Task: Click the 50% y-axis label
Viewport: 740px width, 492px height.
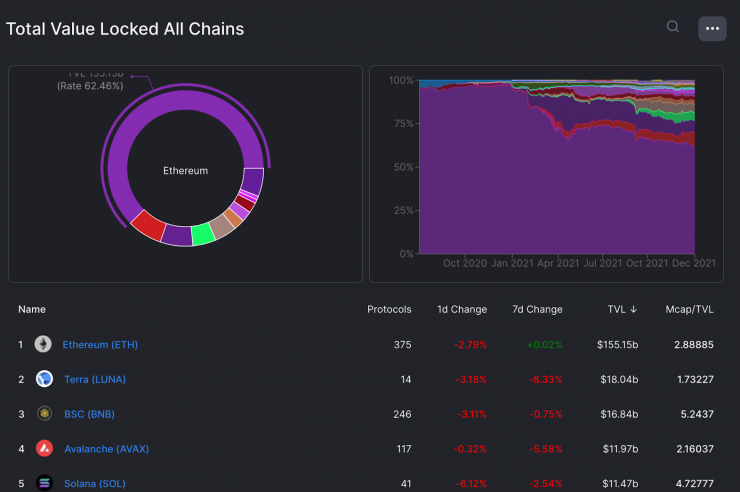Action: click(404, 167)
